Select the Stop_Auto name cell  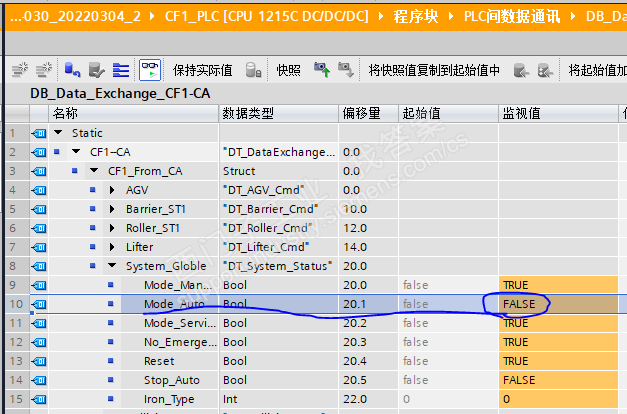tap(170, 380)
